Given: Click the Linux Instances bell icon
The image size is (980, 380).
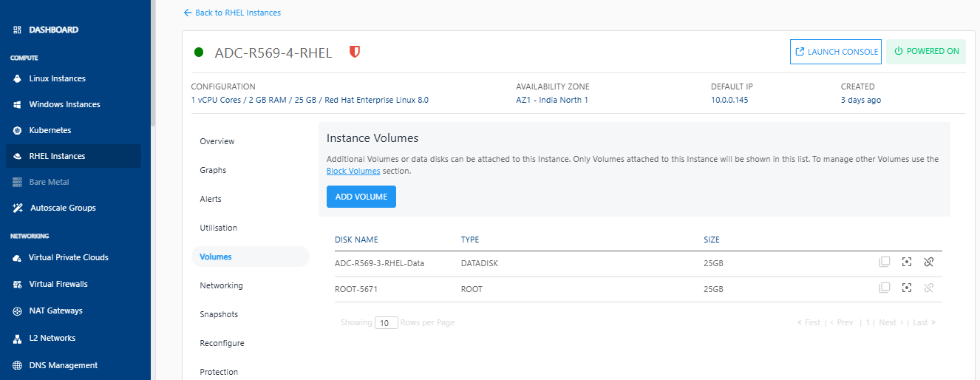Looking at the screenshot, I should (x=17, y=78).
